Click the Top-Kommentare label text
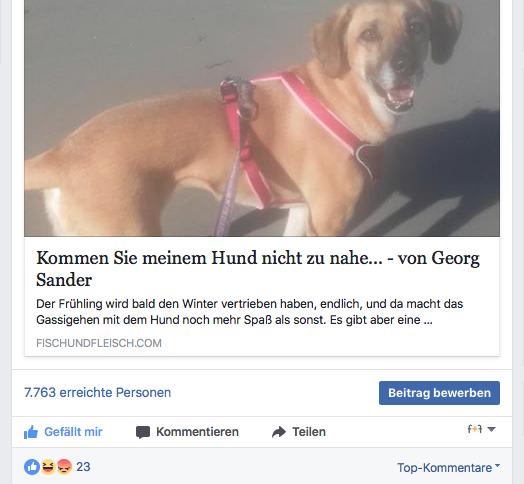 coord(444,468)
